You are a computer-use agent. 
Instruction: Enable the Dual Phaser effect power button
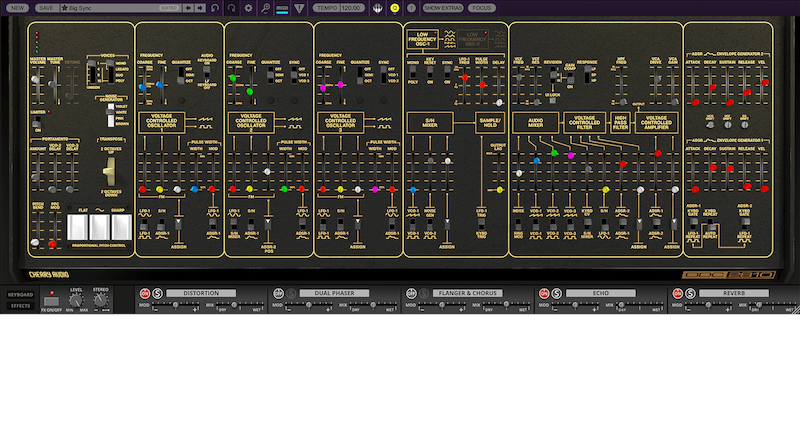pyautogui.click(x=278, y=293)
